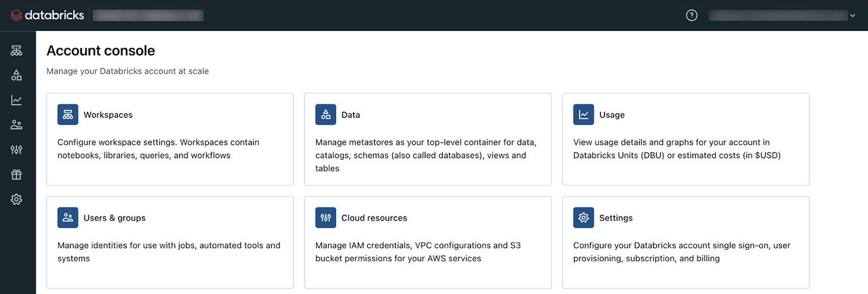Viewport: 868px width, 294px height.
Task: Open Usage chart icon in sidebar
Action: point(17,100)
